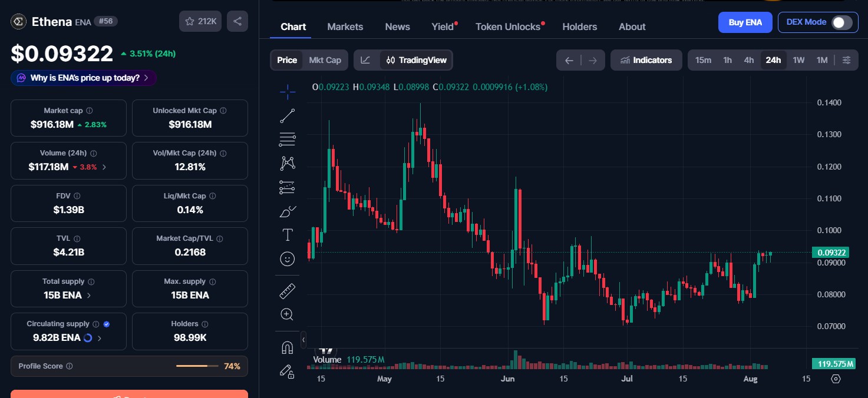Viewport: 868px width, 398px height.
Task: Click the Profile Score progress bar
Action: coord(197,366)
